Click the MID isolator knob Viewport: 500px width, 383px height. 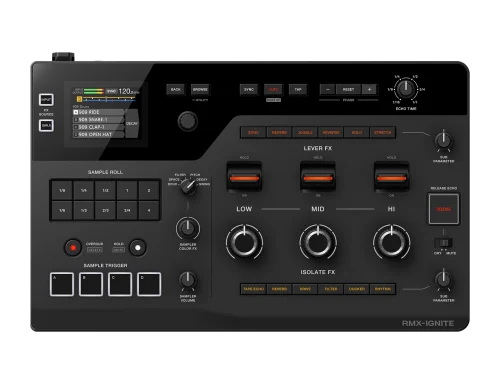[318, 242]
